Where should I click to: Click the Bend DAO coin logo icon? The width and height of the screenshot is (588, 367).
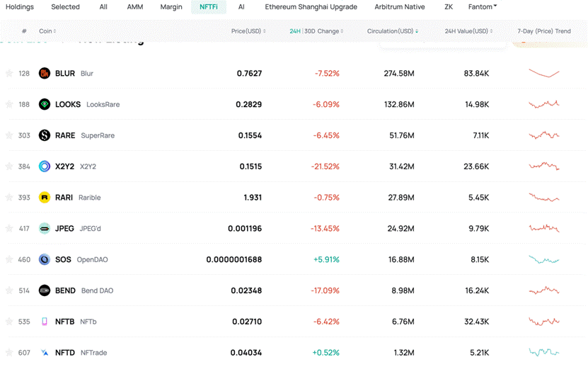(x=45, y=290)
